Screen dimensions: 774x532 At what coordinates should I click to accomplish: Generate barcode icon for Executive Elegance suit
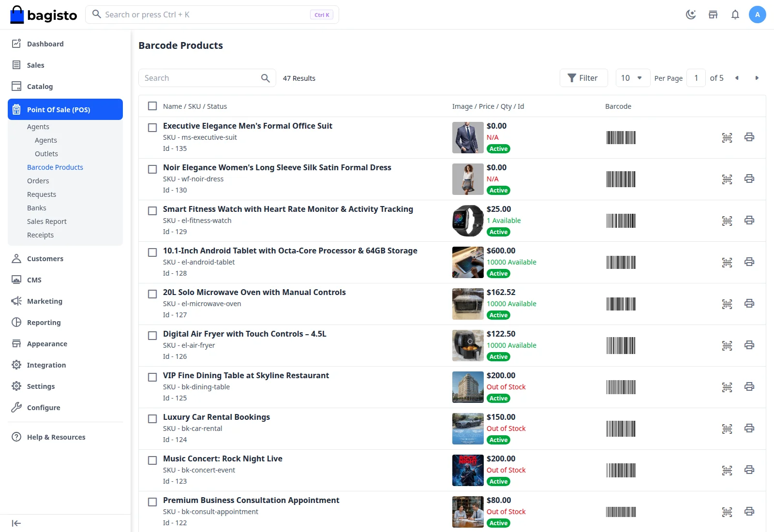[727, 137]
